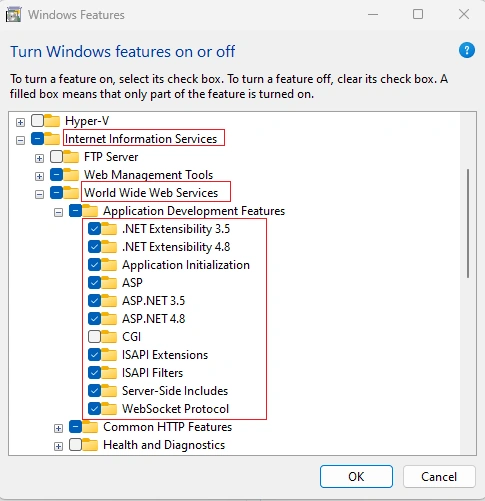
Task: Select the Hyper-V folder icon
Action: coord(52,121)
